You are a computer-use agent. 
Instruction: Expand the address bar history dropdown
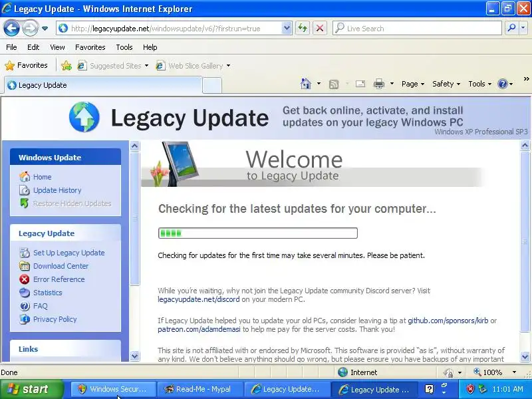(x=287, y=29)
